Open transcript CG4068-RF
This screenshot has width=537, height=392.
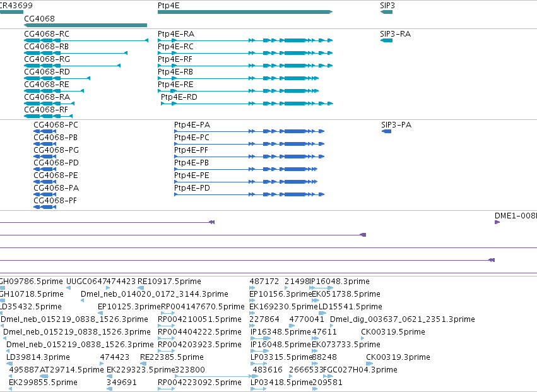coord(46,110)
